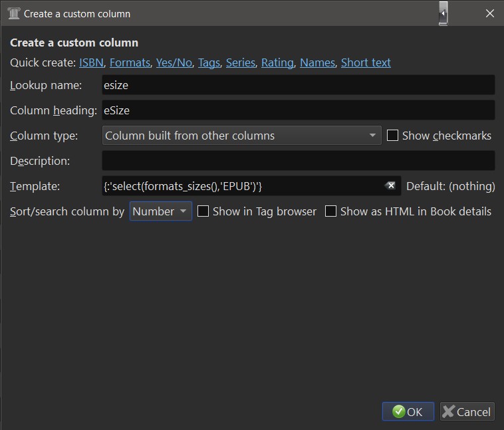Choose the Formats quick create link

130,62
